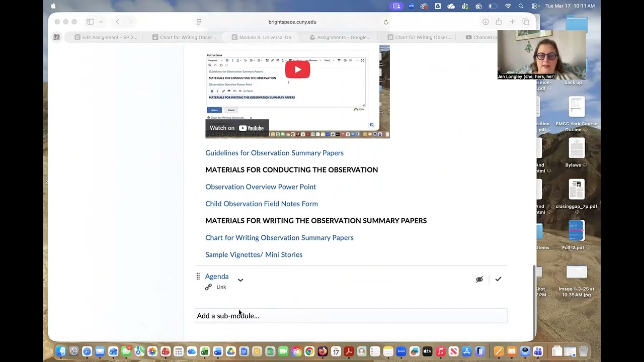Click Zoom icon in menu bar

point(411,6)
